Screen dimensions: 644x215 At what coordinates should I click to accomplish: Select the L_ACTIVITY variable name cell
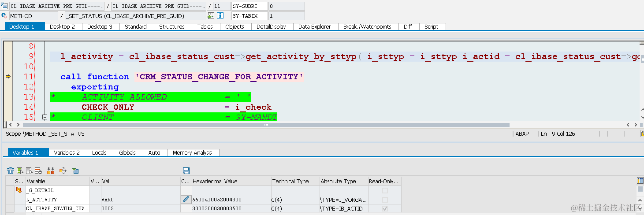tap(57, 200)
